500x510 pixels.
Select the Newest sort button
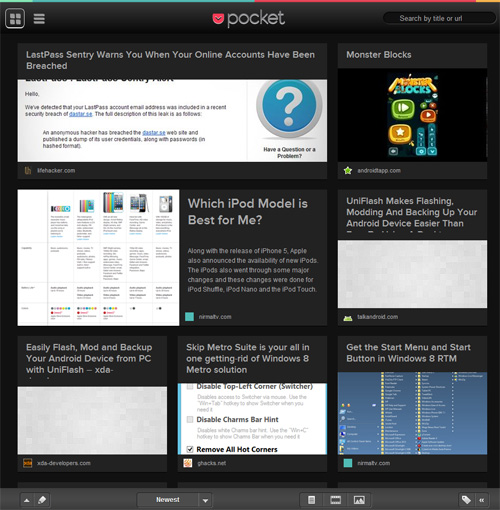click(x=168, y=500)
